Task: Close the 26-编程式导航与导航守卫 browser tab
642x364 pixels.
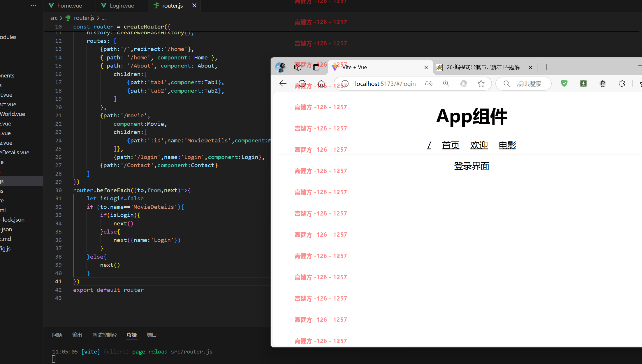Action: click(x=531, y=67)
